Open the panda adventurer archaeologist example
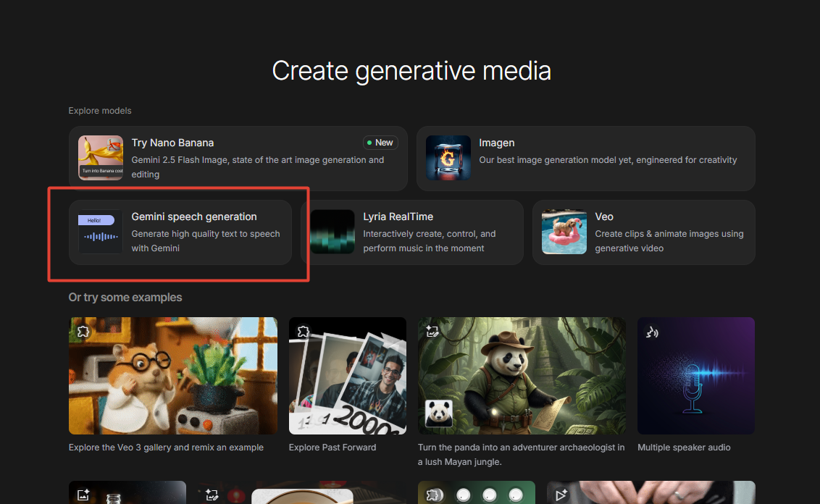 tap(522, 376)
